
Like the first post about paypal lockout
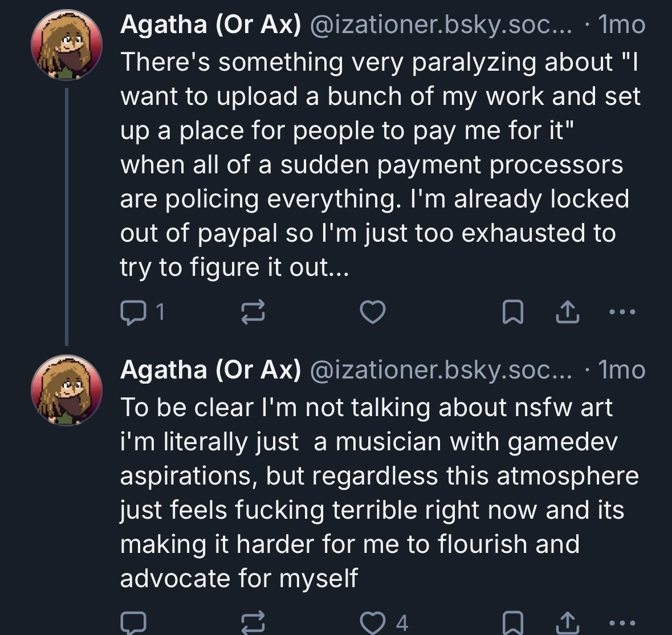point(372,311)
